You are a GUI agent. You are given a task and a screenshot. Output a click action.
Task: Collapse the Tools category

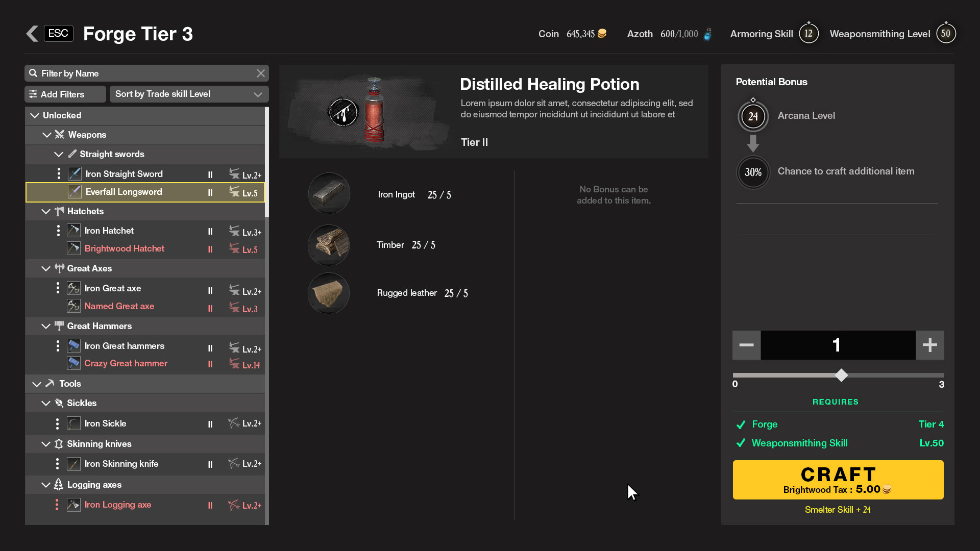click(36, 384)
